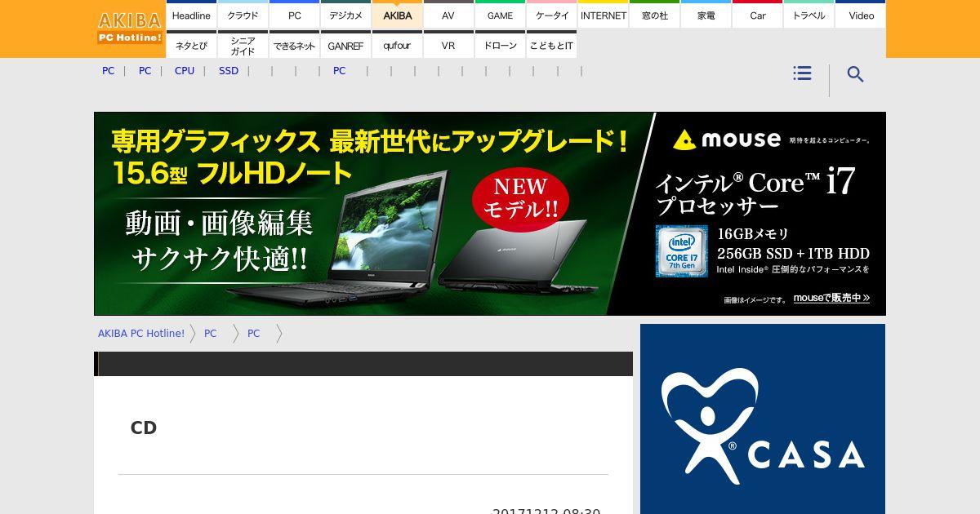Open the クラウド tab

click(x=243, y=16)
